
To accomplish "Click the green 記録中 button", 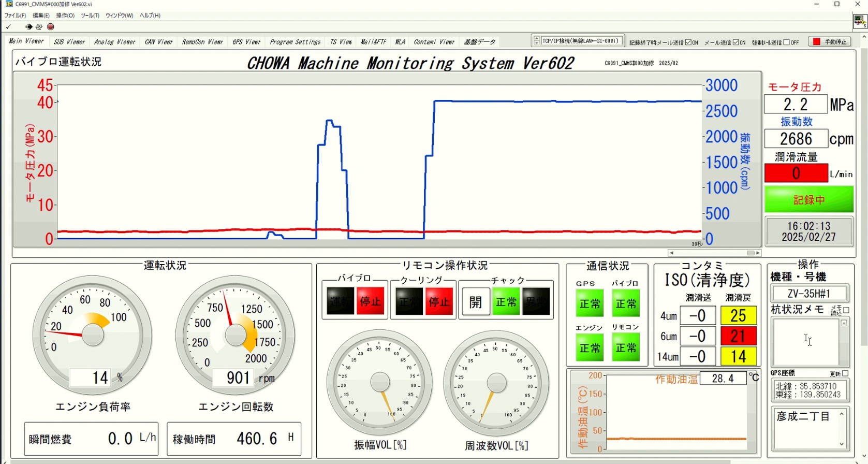I will [x=808, y=200].
